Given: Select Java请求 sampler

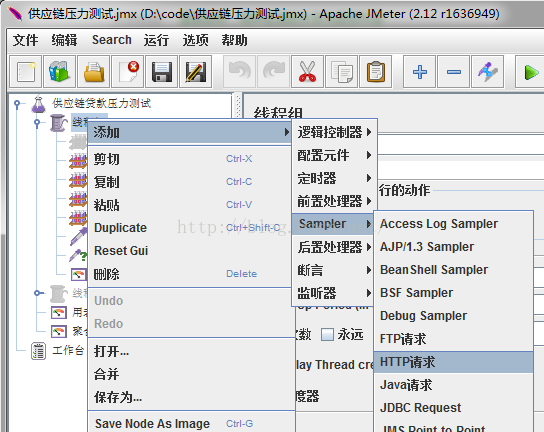Looking at the screenshot, I should (x=453, y=385).
